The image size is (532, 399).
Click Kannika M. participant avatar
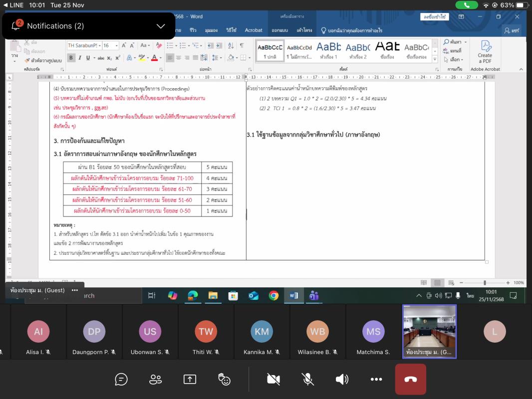262,332
